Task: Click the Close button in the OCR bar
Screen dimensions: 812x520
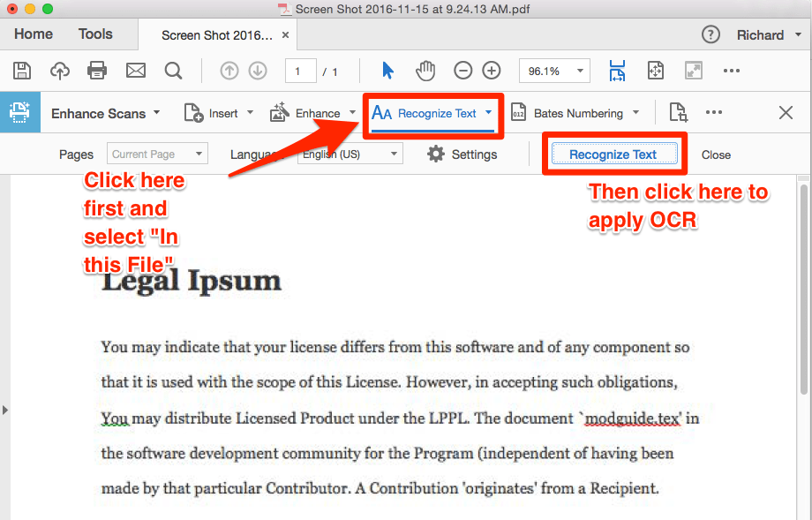Action: click(716, 154)
